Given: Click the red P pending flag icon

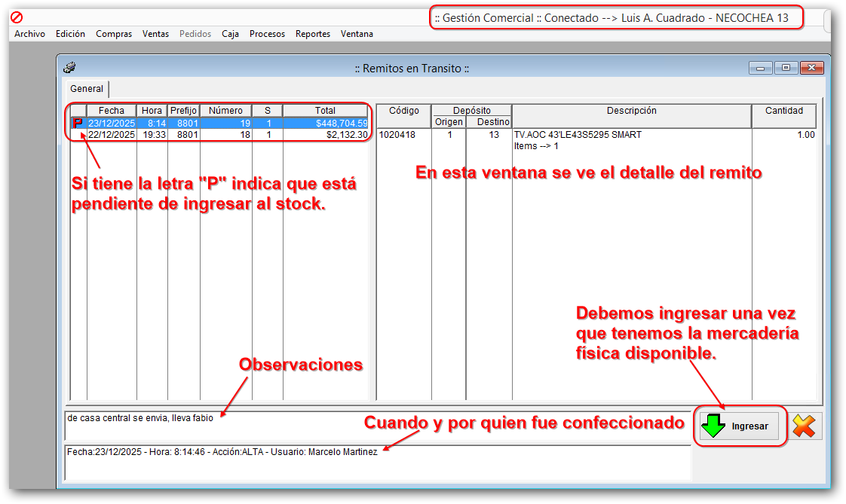Looking at the screenshot, I should 78,123.
